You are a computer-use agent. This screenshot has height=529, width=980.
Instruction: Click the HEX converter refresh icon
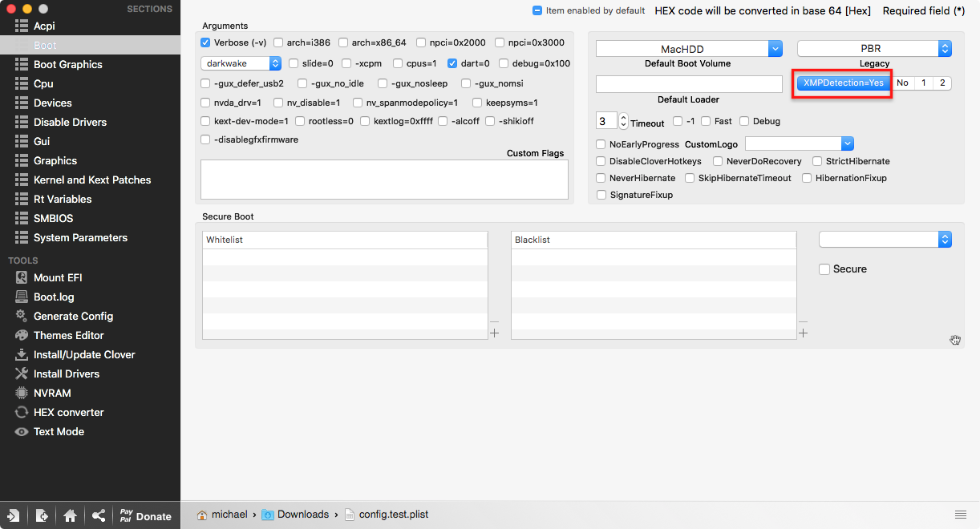click(21, 412)
